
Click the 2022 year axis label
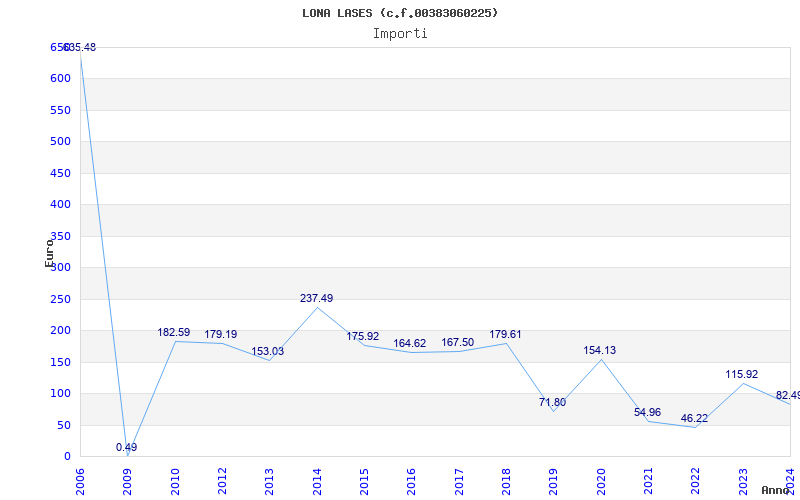tap(695, 482)
